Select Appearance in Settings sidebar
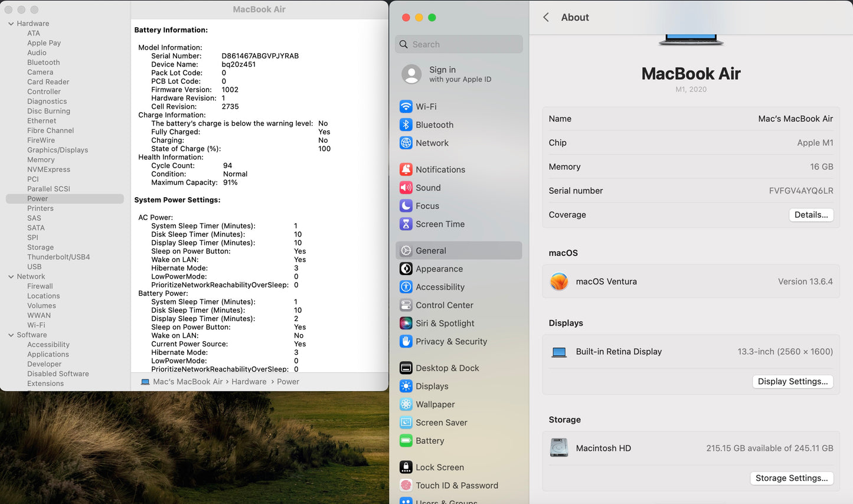This screenshot has height=504, width=853. [x=439, y=269]
